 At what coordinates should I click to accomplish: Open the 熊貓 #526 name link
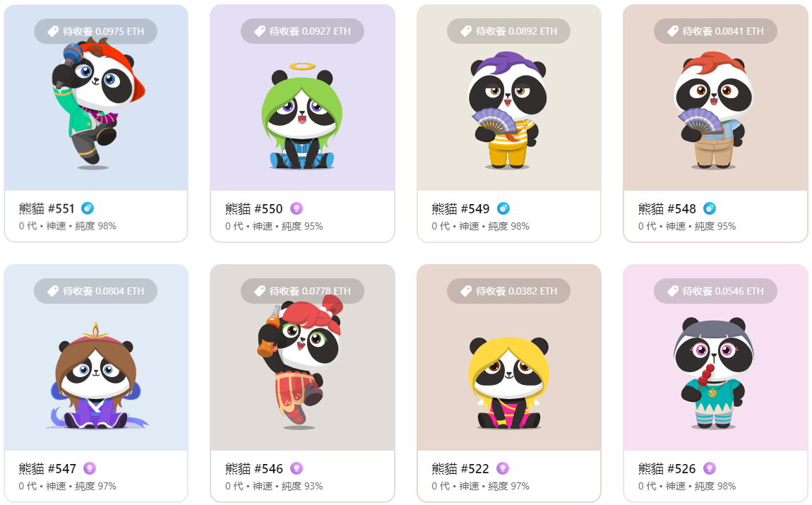[x=667, y=469]
